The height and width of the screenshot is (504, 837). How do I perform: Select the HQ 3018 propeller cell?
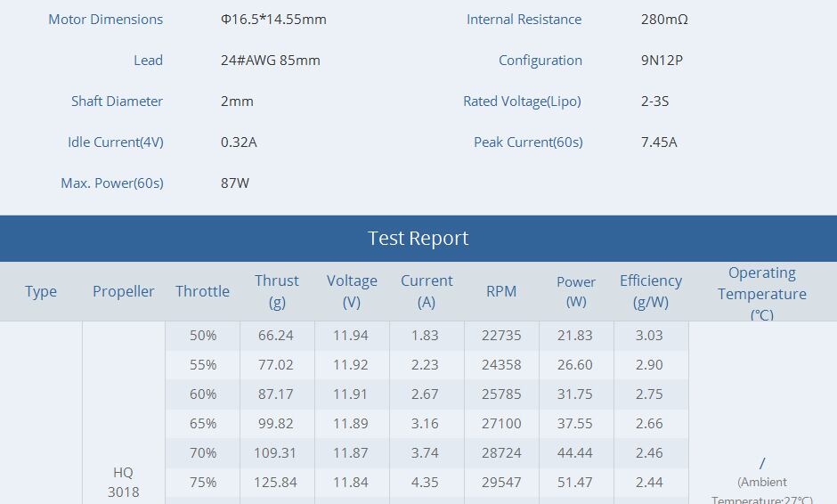[124, 482]
